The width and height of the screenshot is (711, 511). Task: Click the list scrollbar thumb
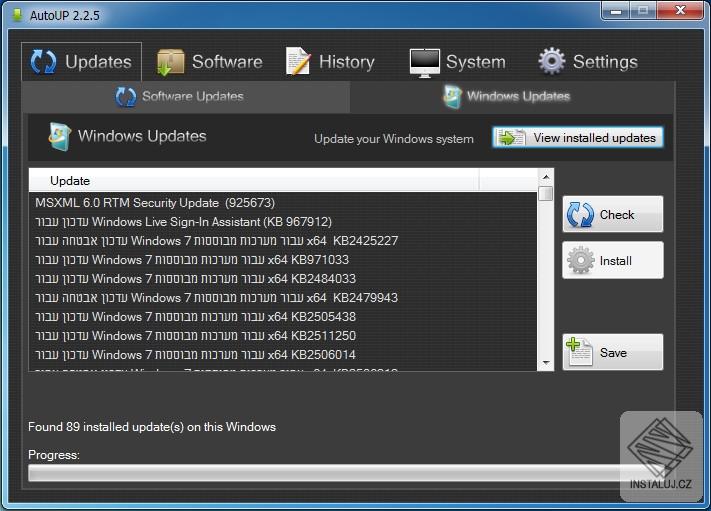(546, 193)
